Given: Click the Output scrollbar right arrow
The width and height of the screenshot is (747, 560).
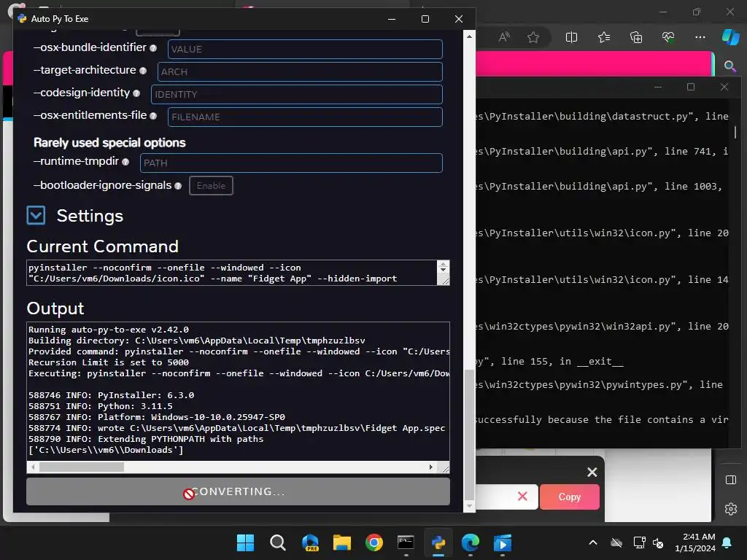Looking at the screenshot, I should (x=431, y=467).
